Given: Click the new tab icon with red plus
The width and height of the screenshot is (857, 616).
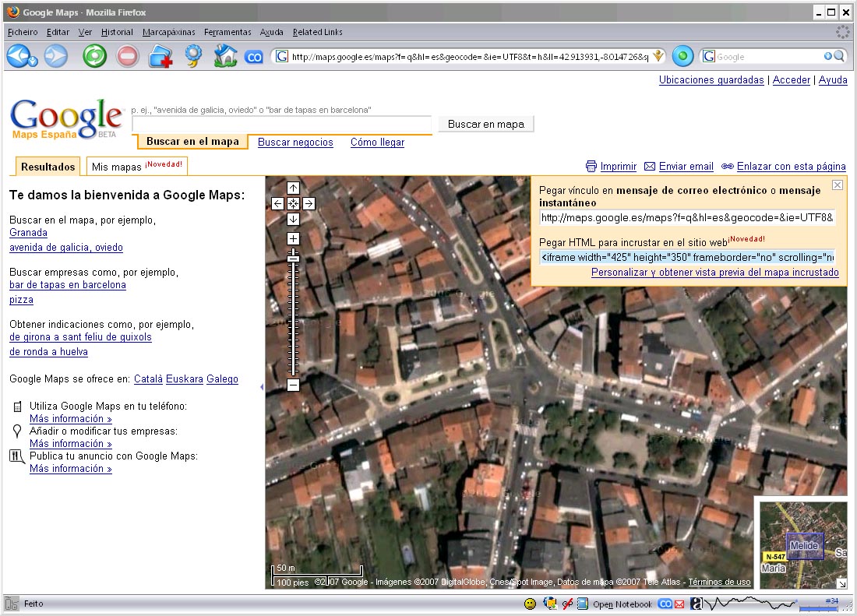Looking at the screenshot, I should 160,56.
